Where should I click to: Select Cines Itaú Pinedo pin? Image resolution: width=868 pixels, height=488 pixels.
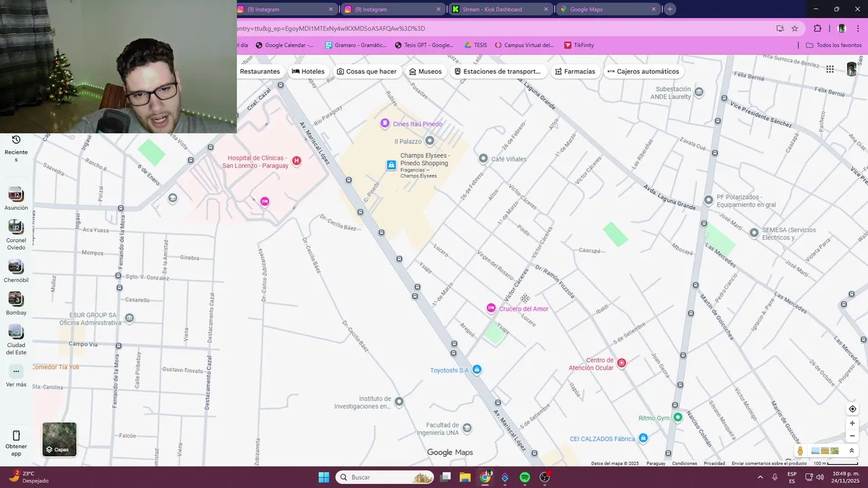[x=384, y=123]
